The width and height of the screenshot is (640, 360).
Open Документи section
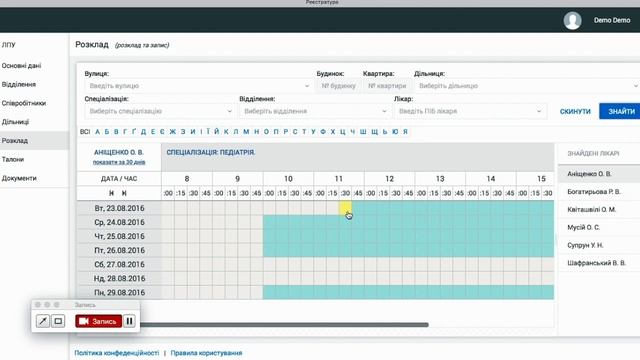pyautogui.click(x=19, y=178)
